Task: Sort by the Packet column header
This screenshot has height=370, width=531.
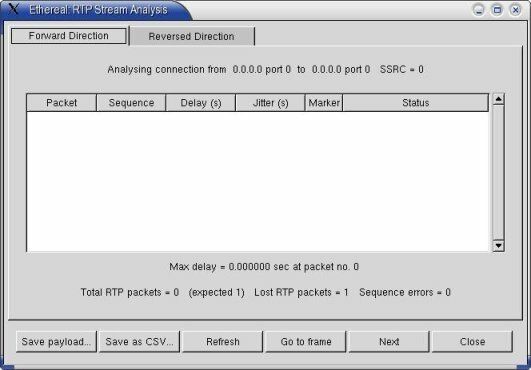Action: [61, 103]
